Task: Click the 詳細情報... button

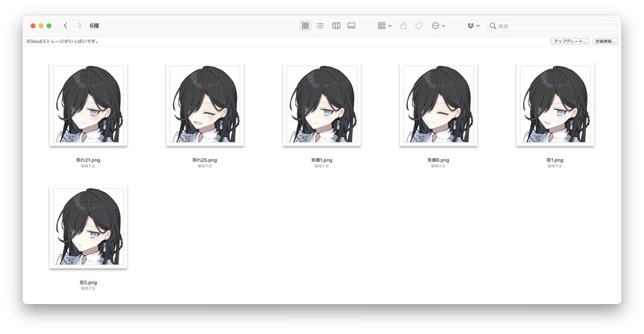Action: pos(605,41)
